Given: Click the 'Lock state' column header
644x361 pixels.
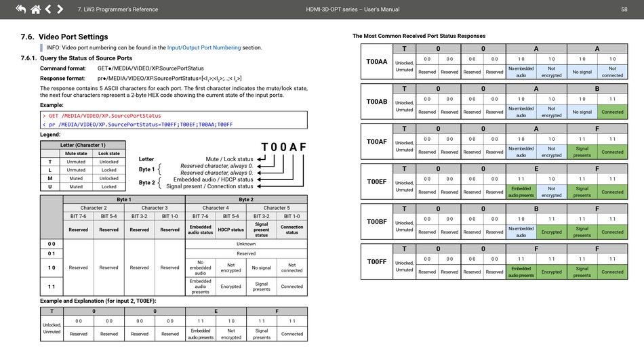Looking at the screenshot, I should [109, 154].
